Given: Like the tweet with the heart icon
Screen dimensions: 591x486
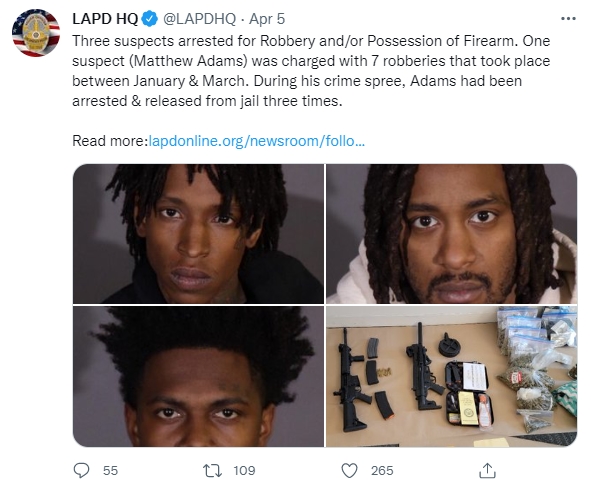Looking at the screenshot, I should (x=349, y=471).
